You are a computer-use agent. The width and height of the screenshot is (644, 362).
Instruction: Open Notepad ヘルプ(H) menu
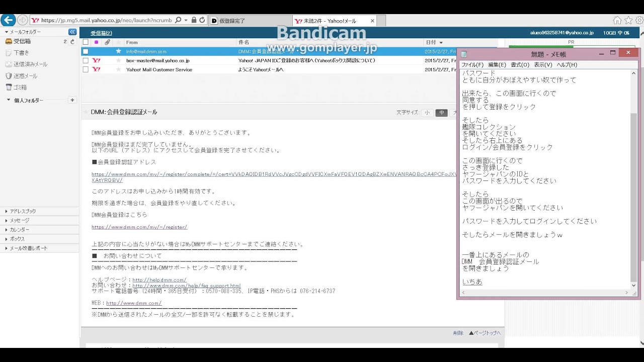tap(567, 64)
